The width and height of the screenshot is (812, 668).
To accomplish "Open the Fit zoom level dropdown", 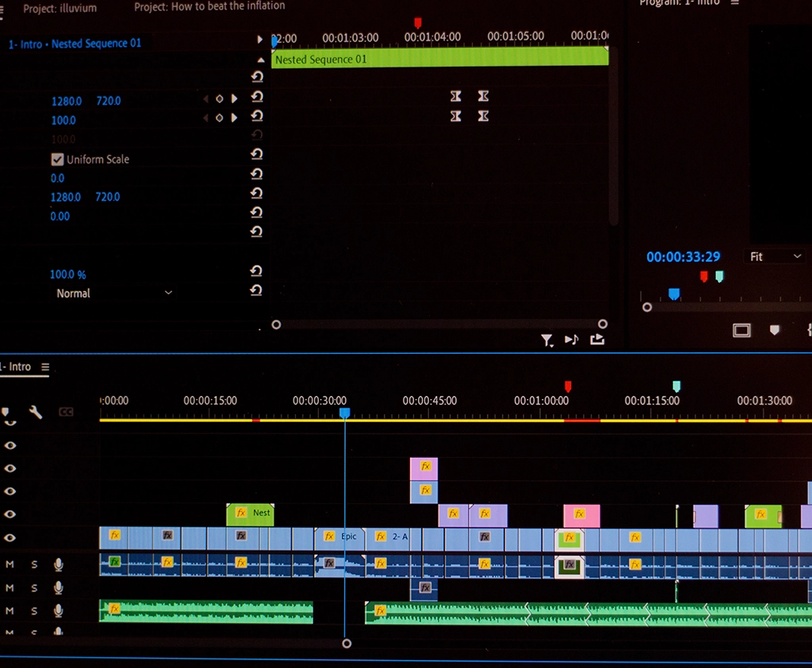I will (x=776, y=256).
